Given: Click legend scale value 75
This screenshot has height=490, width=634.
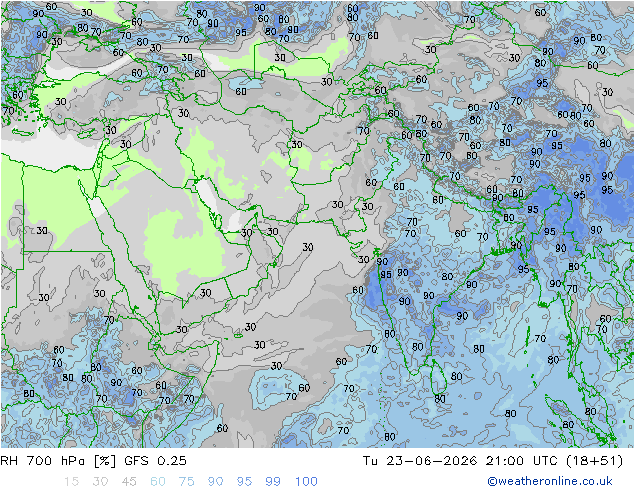Looking at the screenshot, I should 187,481.
